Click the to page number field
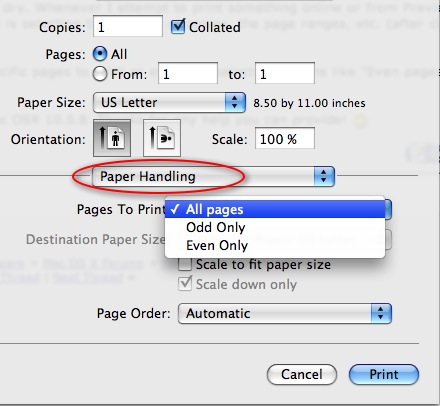Viewport: 440px width, 406px height. [285, 73]
